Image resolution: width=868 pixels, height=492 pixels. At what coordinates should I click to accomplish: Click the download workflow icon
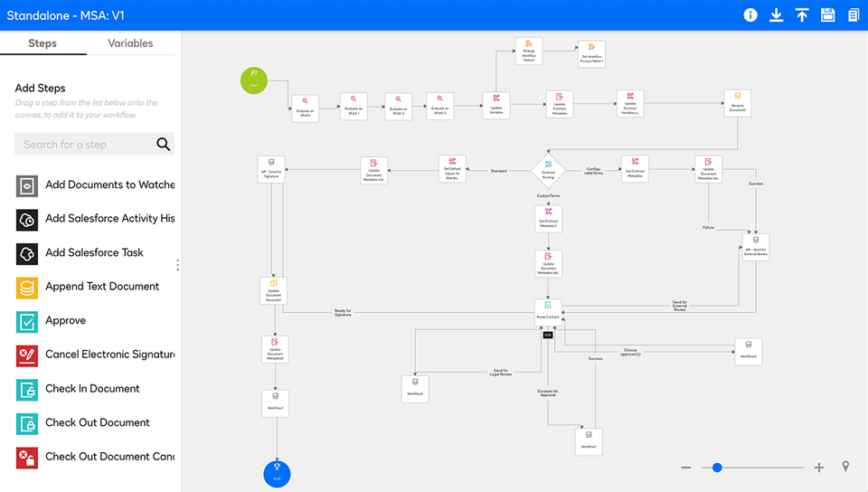pyautogui.click(x=776, y=15)
